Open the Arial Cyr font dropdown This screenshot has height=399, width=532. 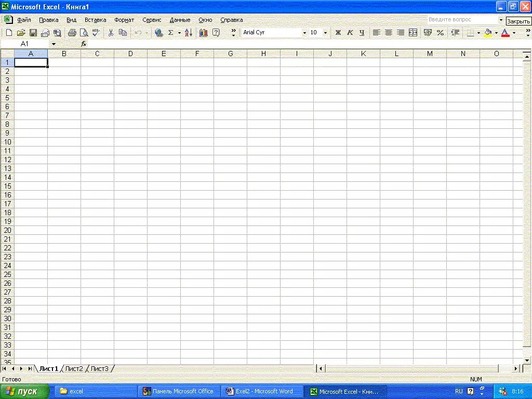point(304,33)
